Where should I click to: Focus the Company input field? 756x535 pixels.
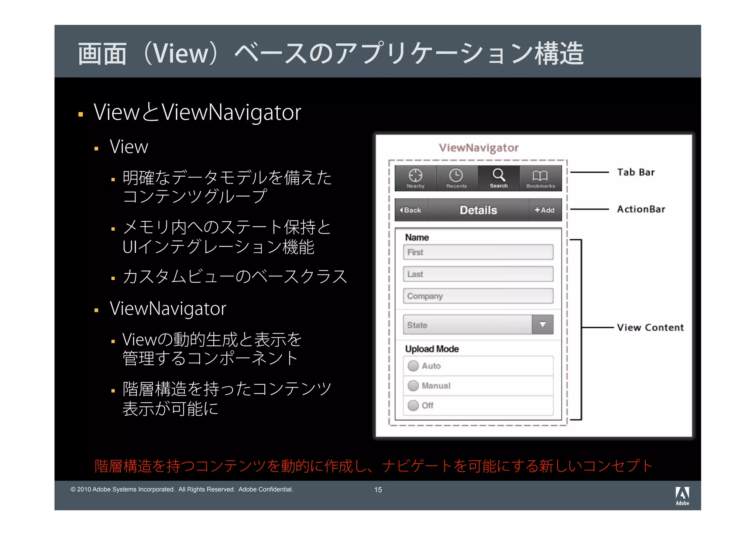(x=478, y=296)
